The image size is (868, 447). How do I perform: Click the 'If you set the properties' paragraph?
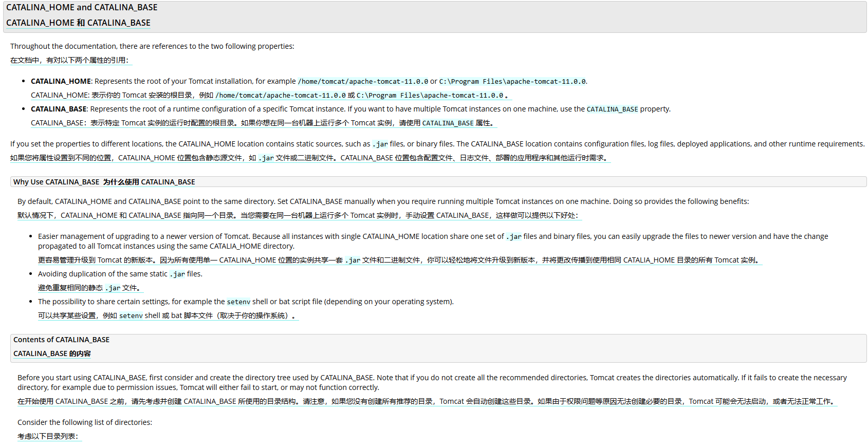pos(437,144)
